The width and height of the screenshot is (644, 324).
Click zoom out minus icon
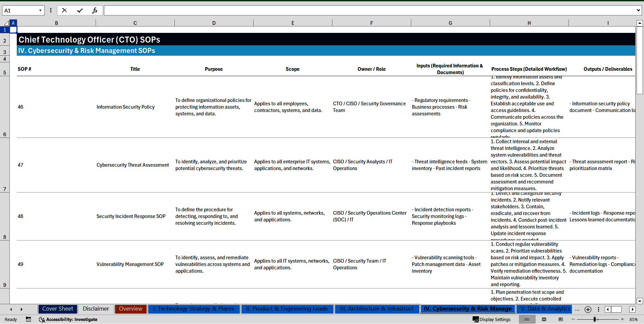573,319
